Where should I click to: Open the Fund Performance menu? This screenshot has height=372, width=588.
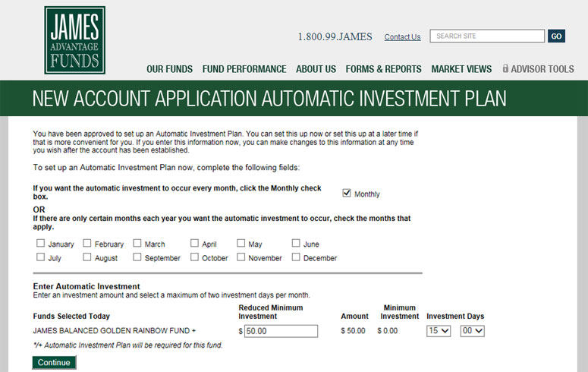point(244,69)
